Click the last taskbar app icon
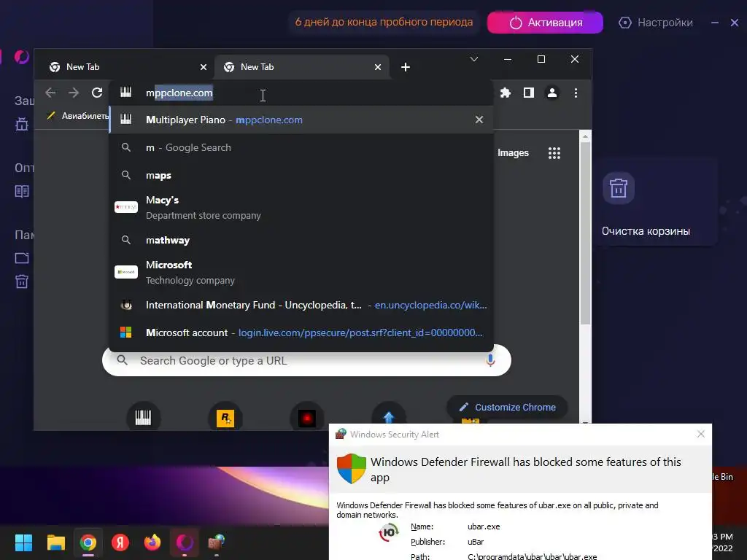The height and width of the screenshot is (560, 747). pyautogui.click(x=217, y=542)
